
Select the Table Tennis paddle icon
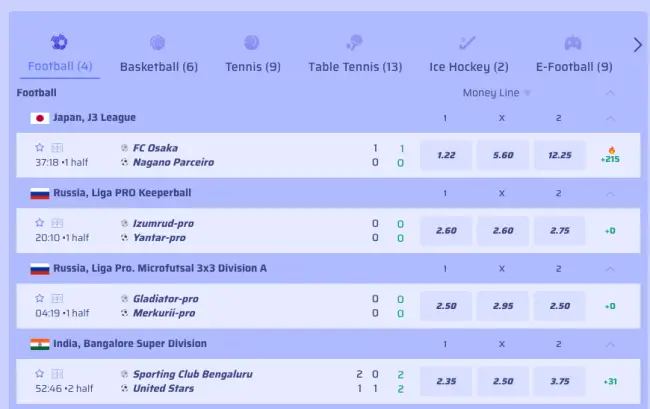click(x=354, y=43)
